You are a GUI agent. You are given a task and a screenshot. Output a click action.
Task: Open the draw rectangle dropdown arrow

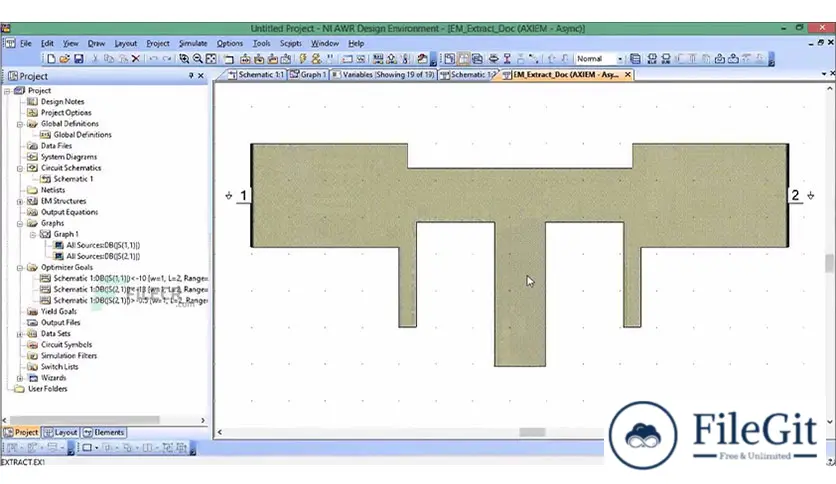[96, 448]
